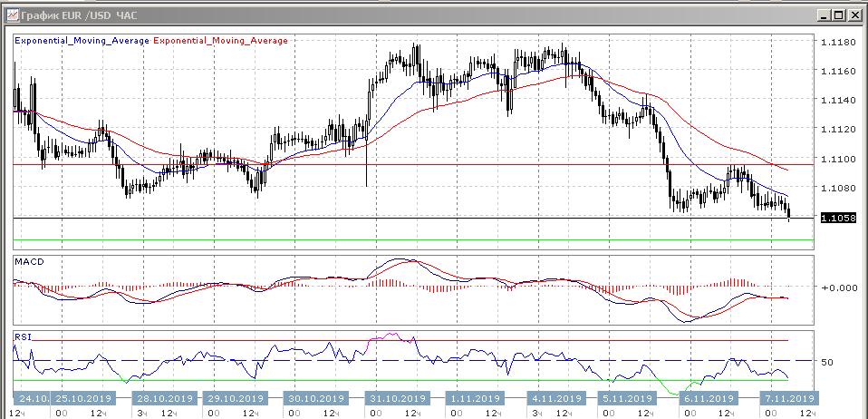Click the 25.10.2019 date marker

tap(85, 399)
